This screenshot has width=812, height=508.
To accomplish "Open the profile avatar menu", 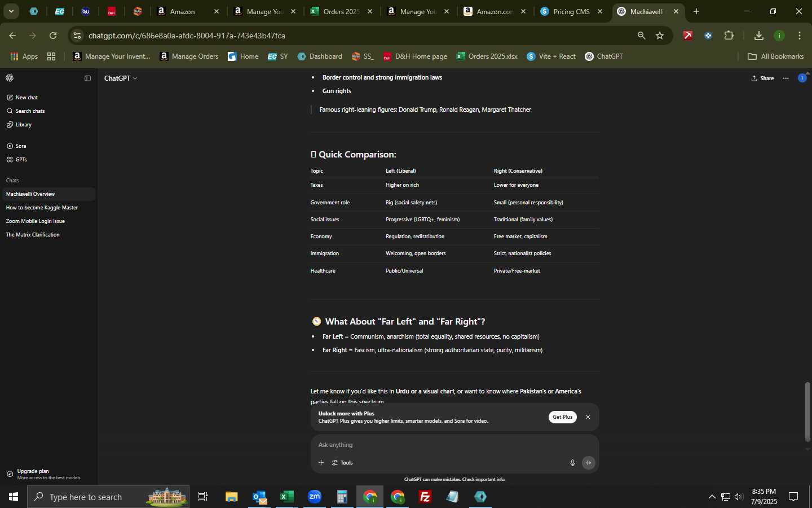I will [x=802, y=78].
